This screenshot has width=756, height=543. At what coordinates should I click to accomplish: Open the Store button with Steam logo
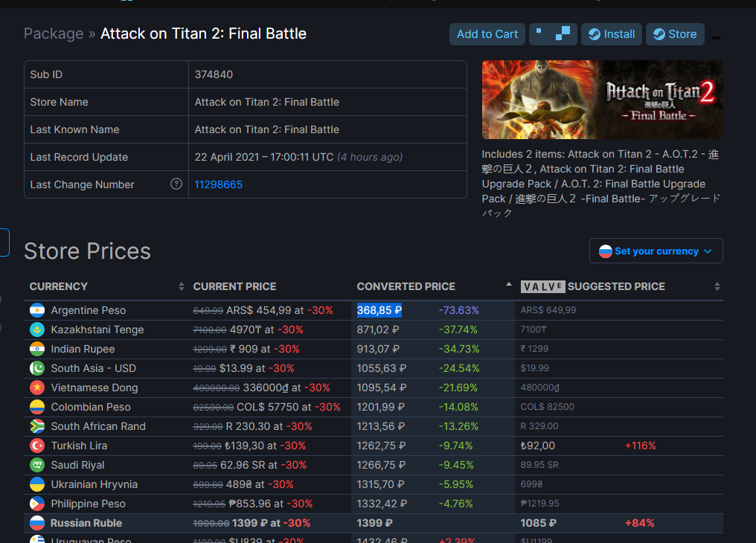point(675,34)
